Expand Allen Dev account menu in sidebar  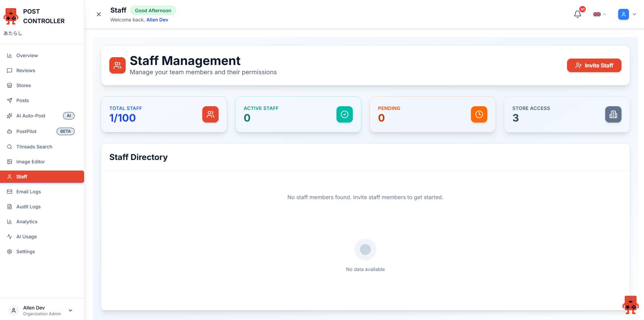tap(70, 310)
